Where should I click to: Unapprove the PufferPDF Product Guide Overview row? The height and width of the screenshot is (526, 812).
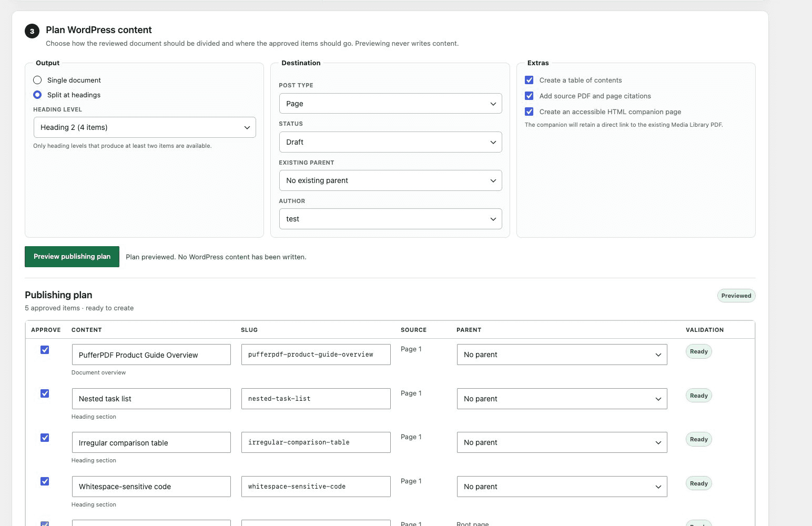tap(45, 350)
